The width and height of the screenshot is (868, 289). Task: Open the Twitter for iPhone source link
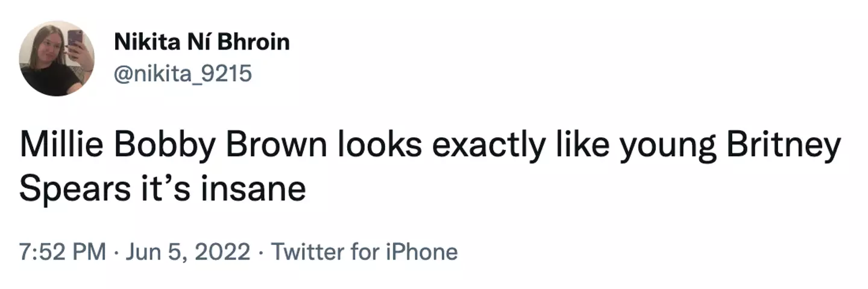(x=364, y=251)
